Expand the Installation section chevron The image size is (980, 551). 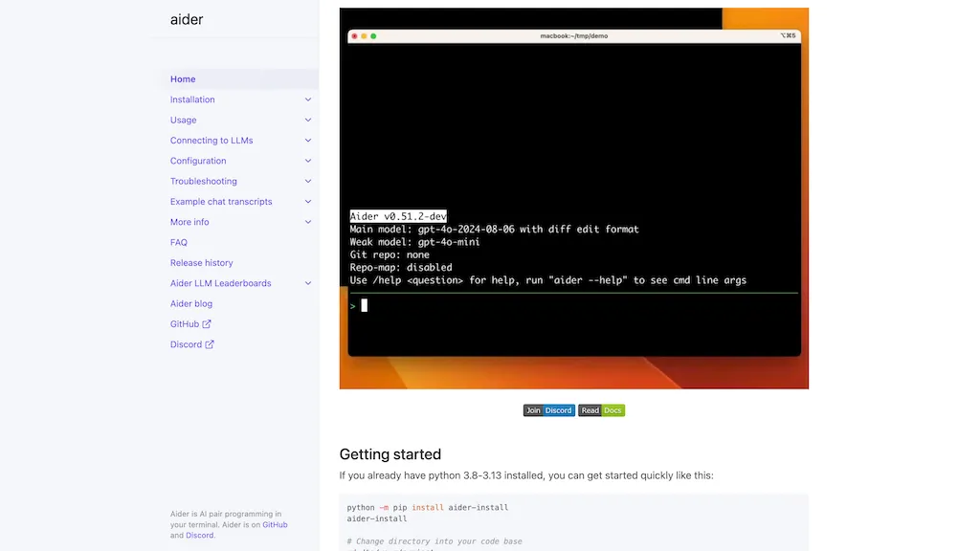pyautogui.click(x=307, y=99)
